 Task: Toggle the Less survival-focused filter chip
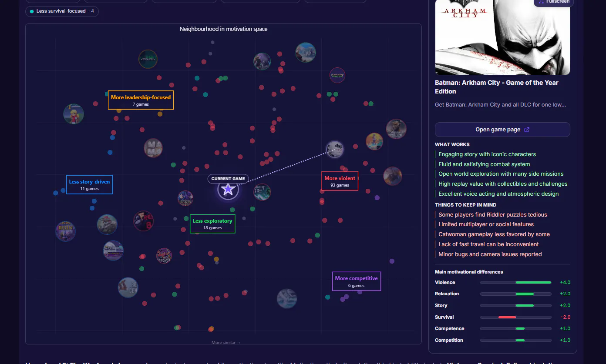click(x=62, y=11)
